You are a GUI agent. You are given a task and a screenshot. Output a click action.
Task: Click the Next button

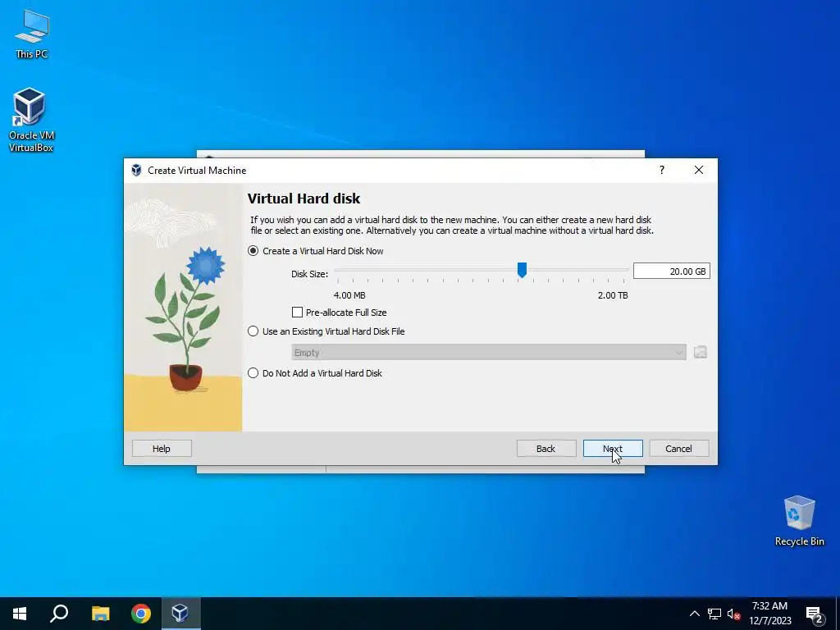coord(612,449)
